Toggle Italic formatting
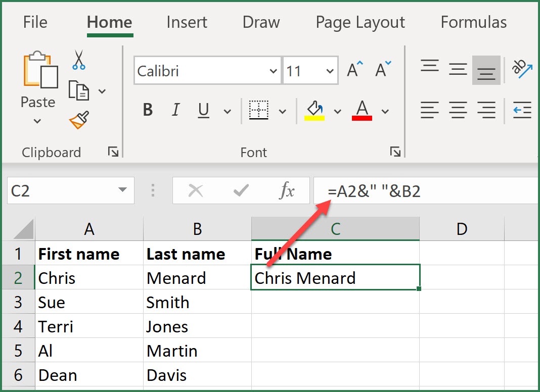Viewport: 540px width, 392px height. 175,110
